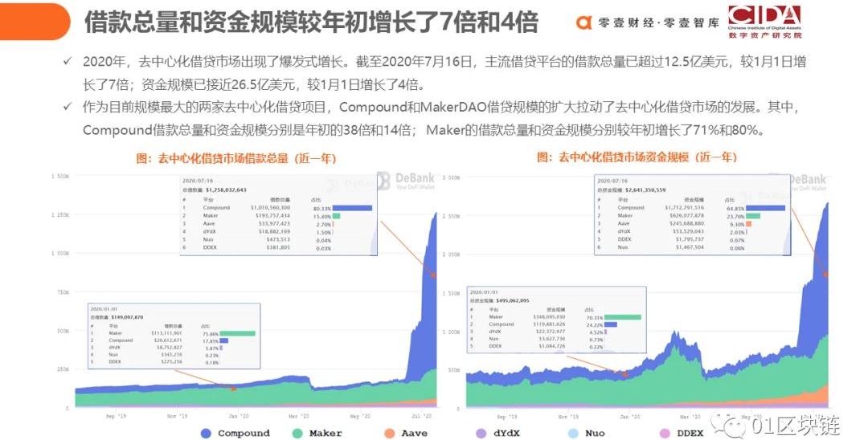
Task: Click Nuo amount $473,513
Action: coord(278,240)
